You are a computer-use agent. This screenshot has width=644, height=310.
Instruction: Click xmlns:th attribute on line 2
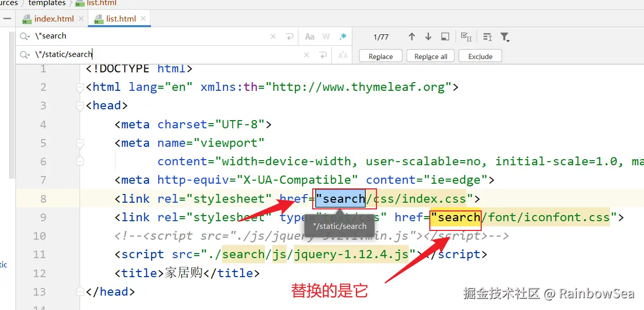click(x=326, y=87)
